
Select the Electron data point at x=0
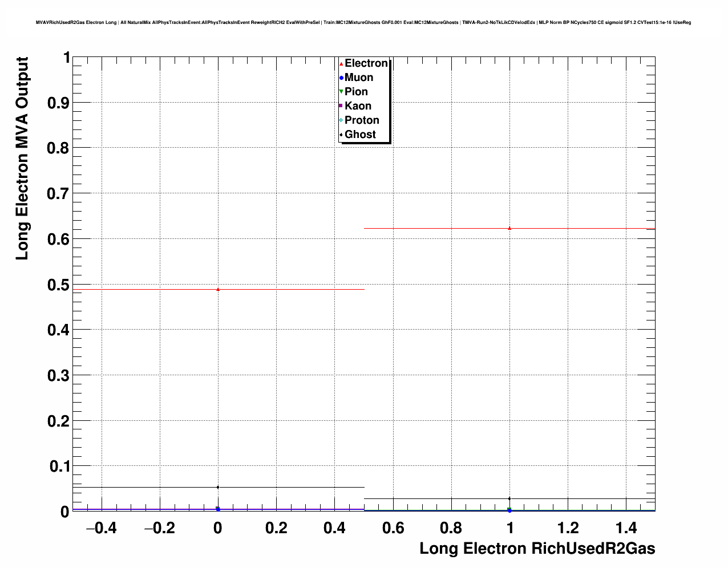pos(218,289)
